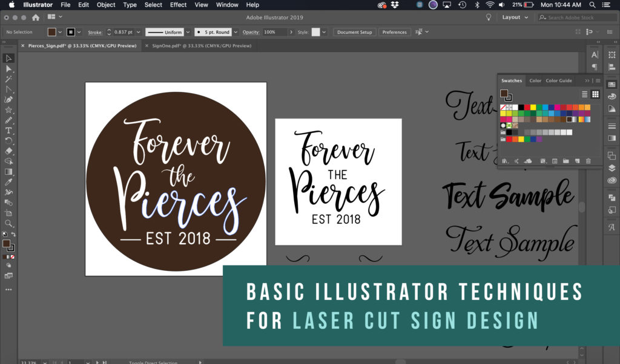Click New Color Group folder icon
Image resolution: width=620 pixels, height=364 pixels.
566,161
